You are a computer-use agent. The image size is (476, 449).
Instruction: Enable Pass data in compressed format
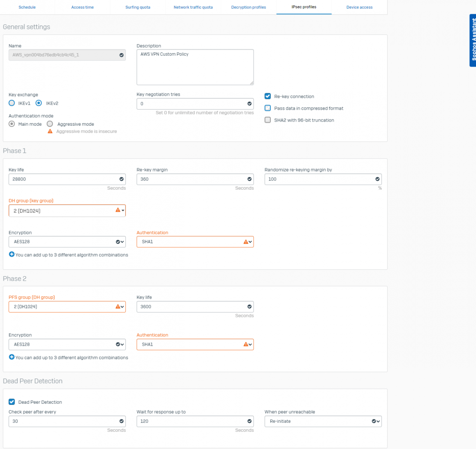coord(268,108)
